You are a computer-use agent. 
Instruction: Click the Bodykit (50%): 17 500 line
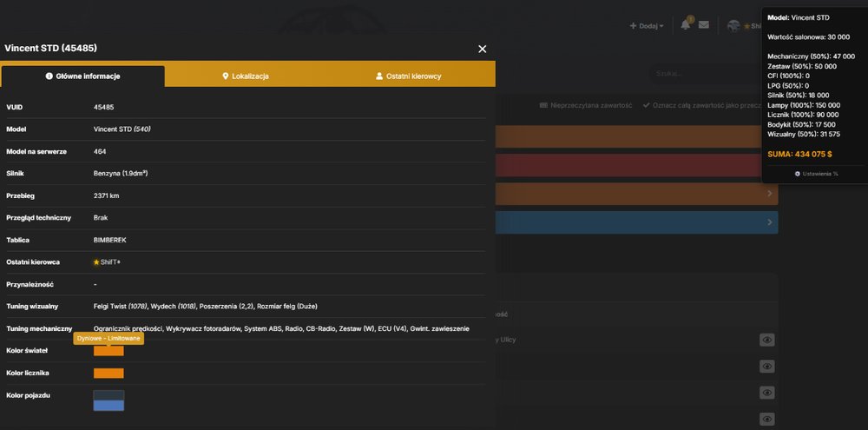tap(801, 124)
